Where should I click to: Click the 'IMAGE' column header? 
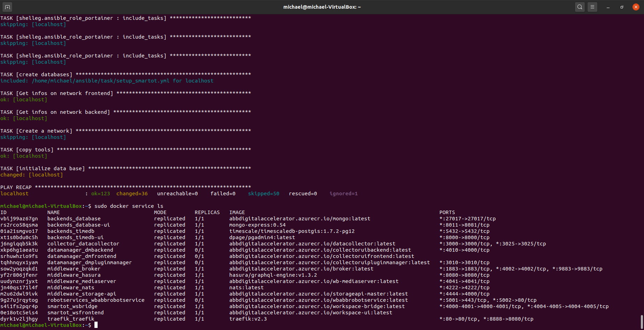coord(237,212)
